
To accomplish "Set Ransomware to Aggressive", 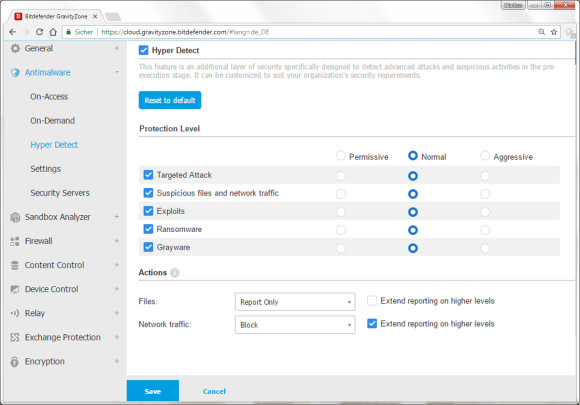I will 485,230.
